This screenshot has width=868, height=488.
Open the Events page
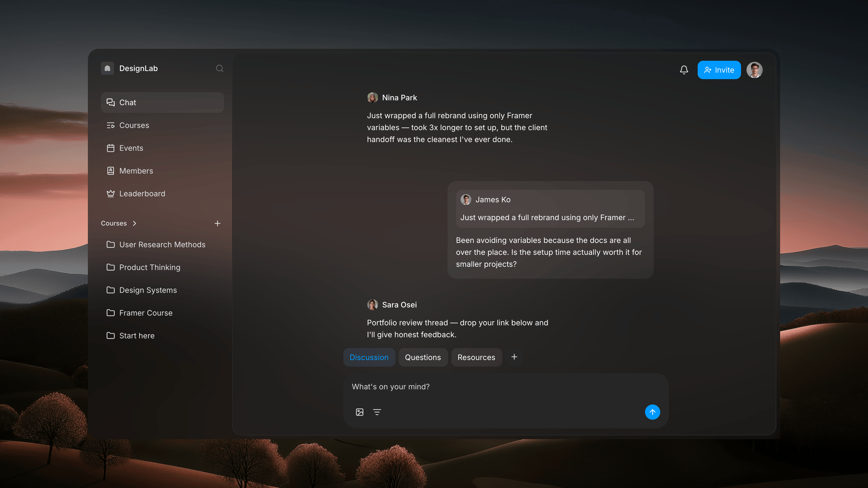pos(162,148)
